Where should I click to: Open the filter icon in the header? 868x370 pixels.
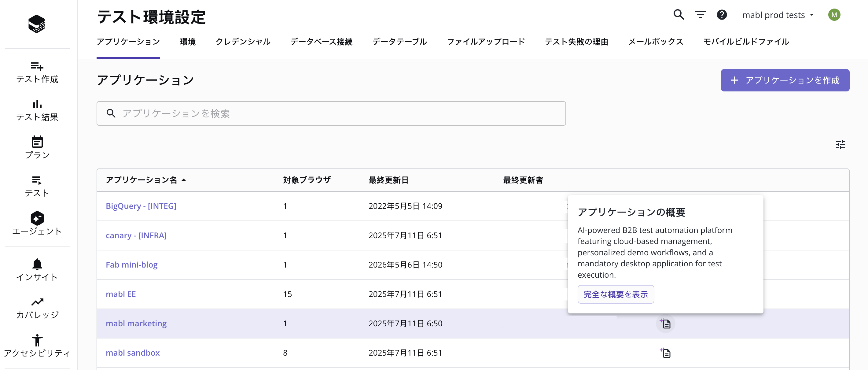coord(701,15)
